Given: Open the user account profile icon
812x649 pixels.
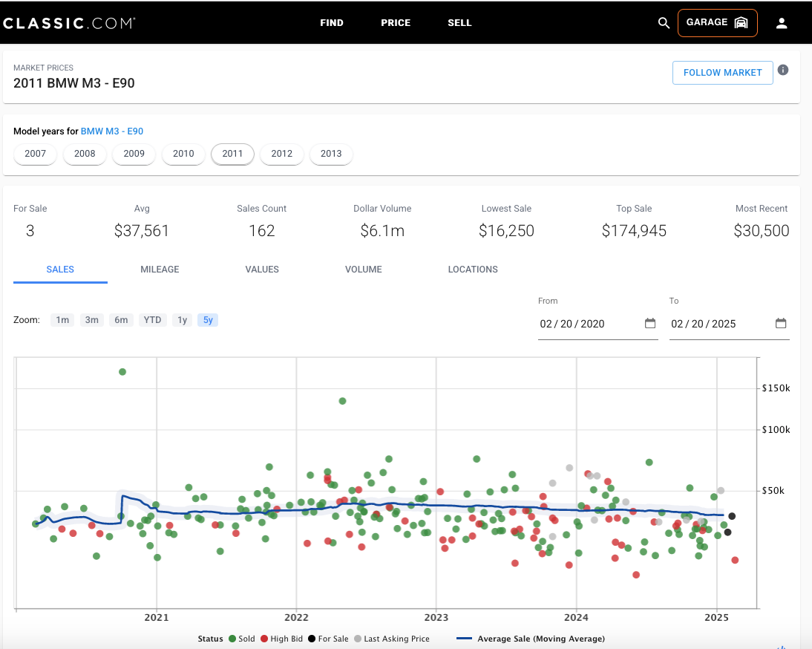Looking at the screenshot, I should [x=782, y=23].
